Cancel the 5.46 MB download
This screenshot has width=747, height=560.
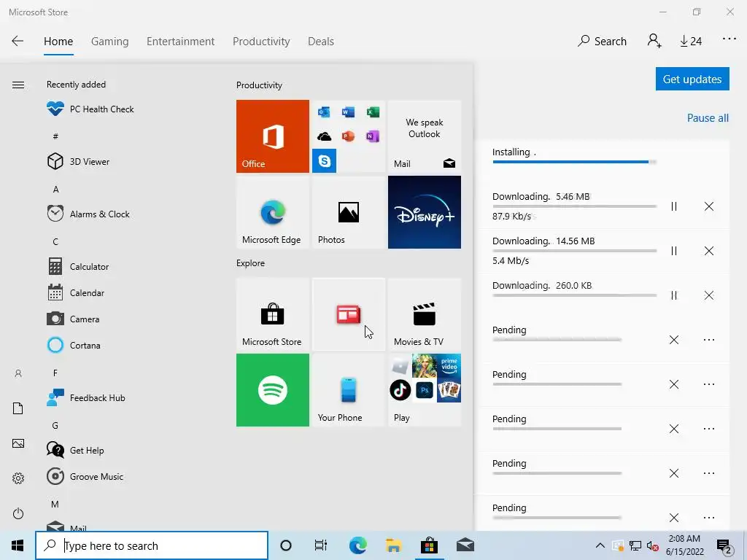pos(709,206)
